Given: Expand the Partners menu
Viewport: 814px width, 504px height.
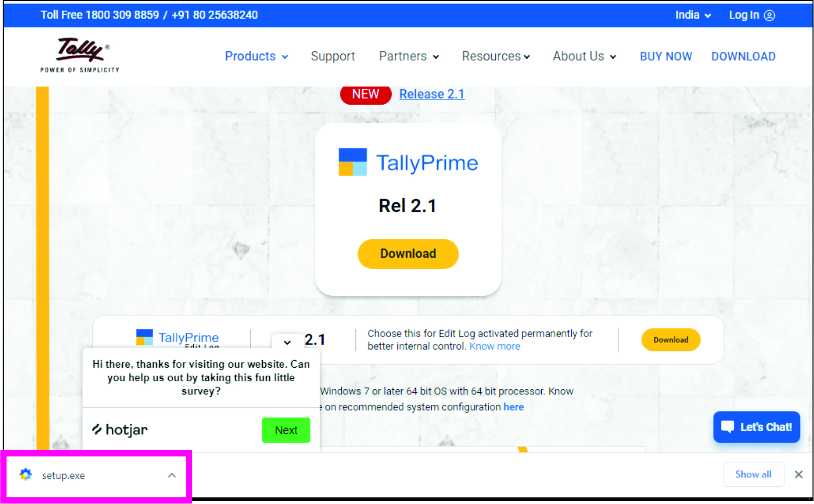Looking at the screenshot, I should 409,56.
